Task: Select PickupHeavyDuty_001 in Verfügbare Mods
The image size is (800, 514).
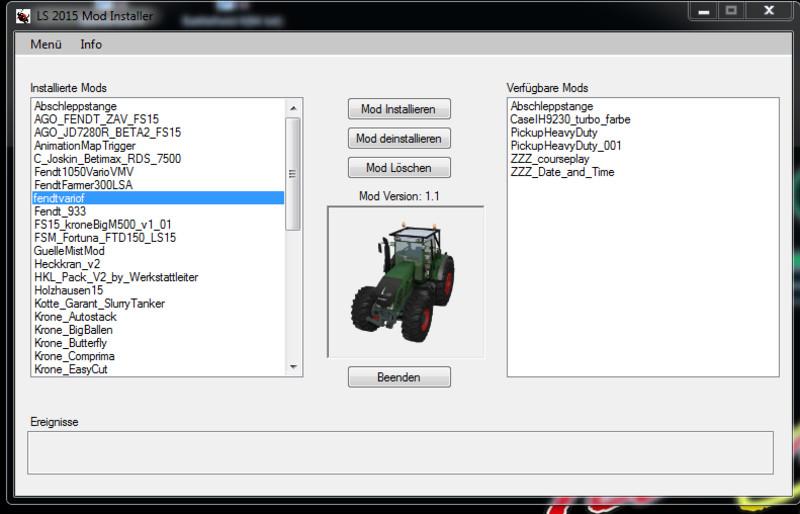Action: [x=565, y=146]
